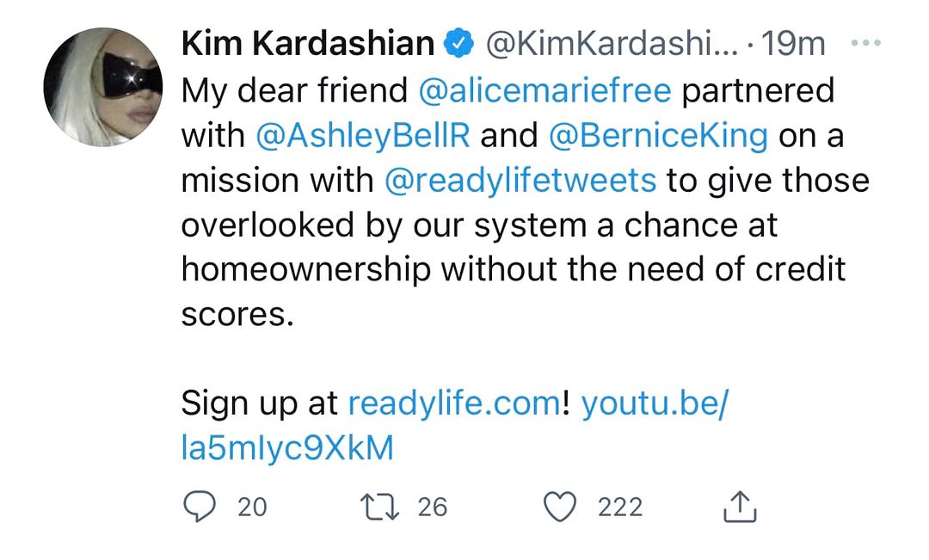Open the three-dot more options menu
Image resolution: width=929 pixels, height=560 pixels.
864,42
